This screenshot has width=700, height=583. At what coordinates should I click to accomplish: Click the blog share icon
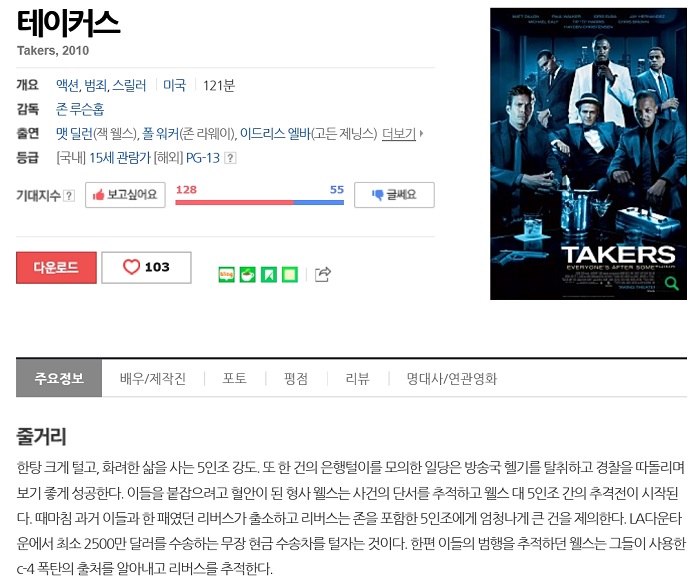click(x=227, y=275)
